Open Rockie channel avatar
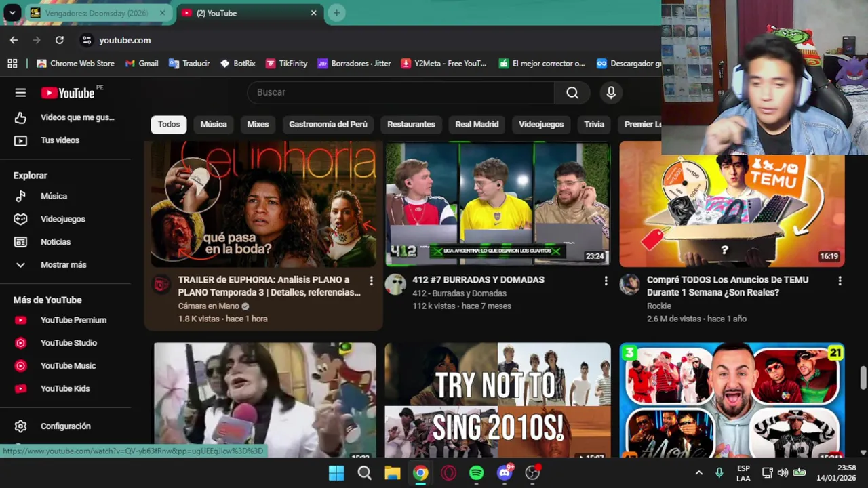 point(629,285)
